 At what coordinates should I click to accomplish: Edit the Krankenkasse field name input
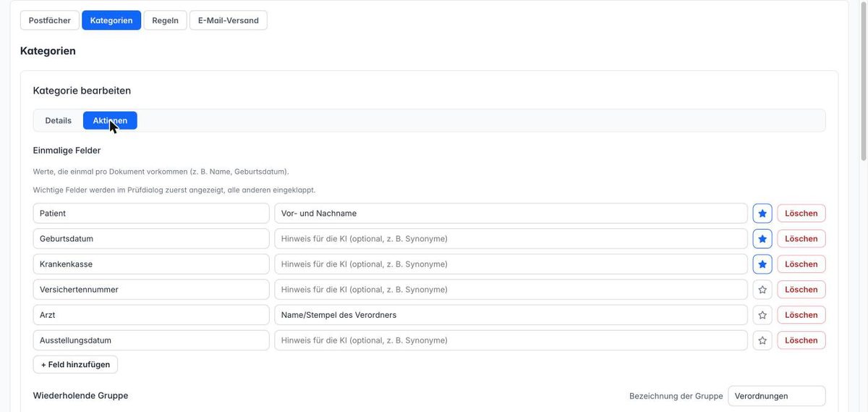[x=151, y=264]
